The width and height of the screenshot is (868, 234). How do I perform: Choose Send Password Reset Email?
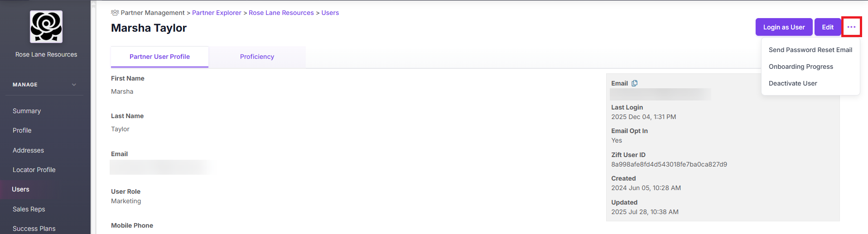pos(810,50)
